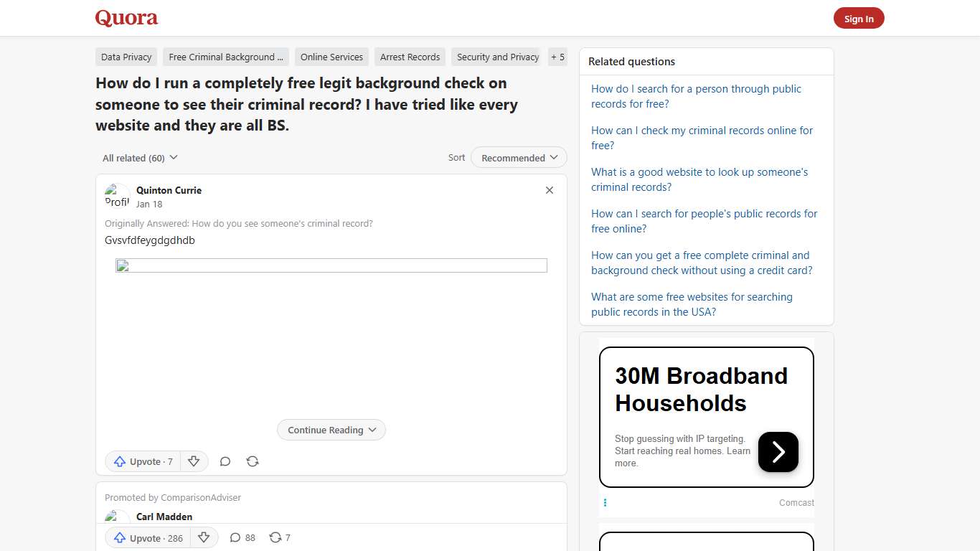Viewport: 980px width, 551px height.
Task: Click downvote arrow beside Upvote · 7
Action: point(194,461)
